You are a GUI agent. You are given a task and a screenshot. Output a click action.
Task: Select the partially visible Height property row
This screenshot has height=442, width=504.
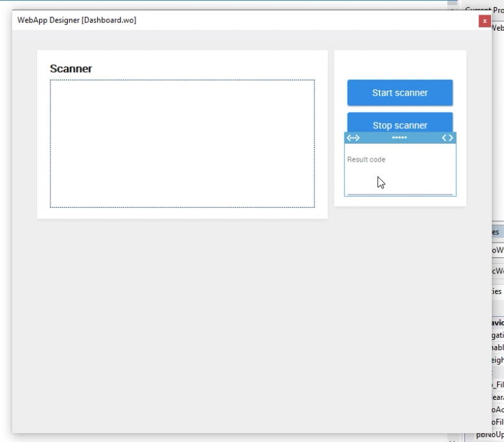pyautogui.click(x=498, y=360)
